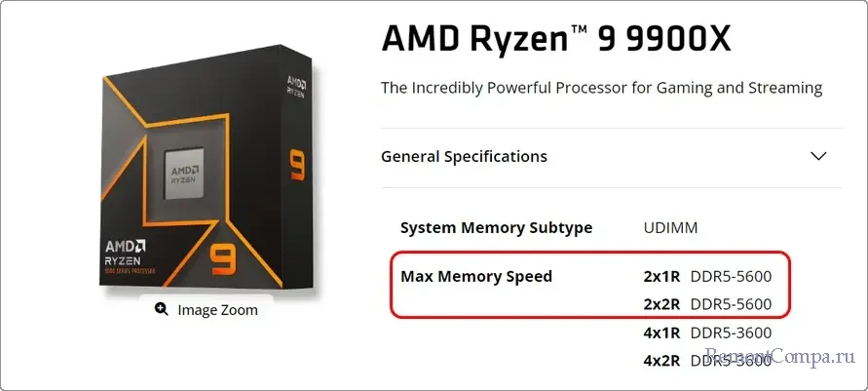Image resolution: width=868 pixels, height=391 pixels.
Task: Click the 4x1R memory configuration label
Action: click(x=662, y=332)
